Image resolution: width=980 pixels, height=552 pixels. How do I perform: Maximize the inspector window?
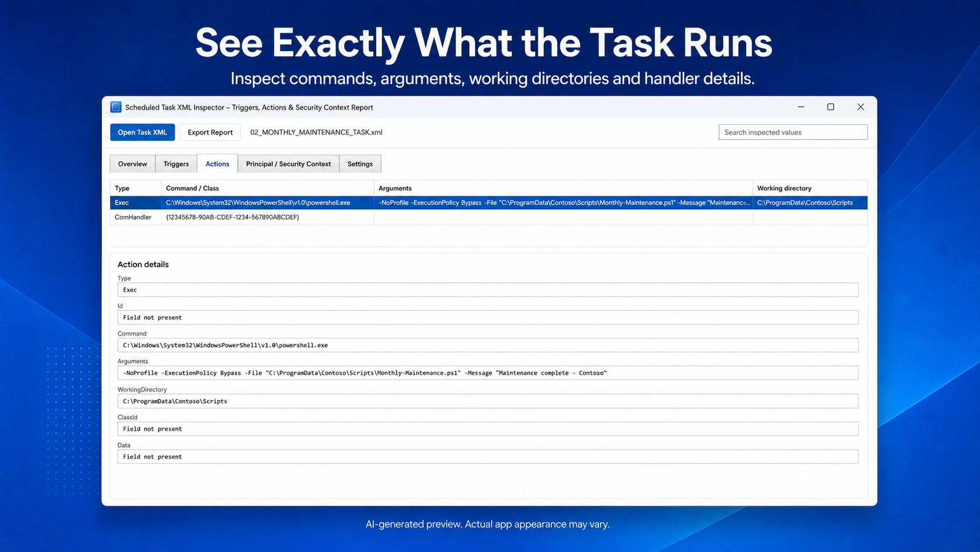click(x=831, y=107)
